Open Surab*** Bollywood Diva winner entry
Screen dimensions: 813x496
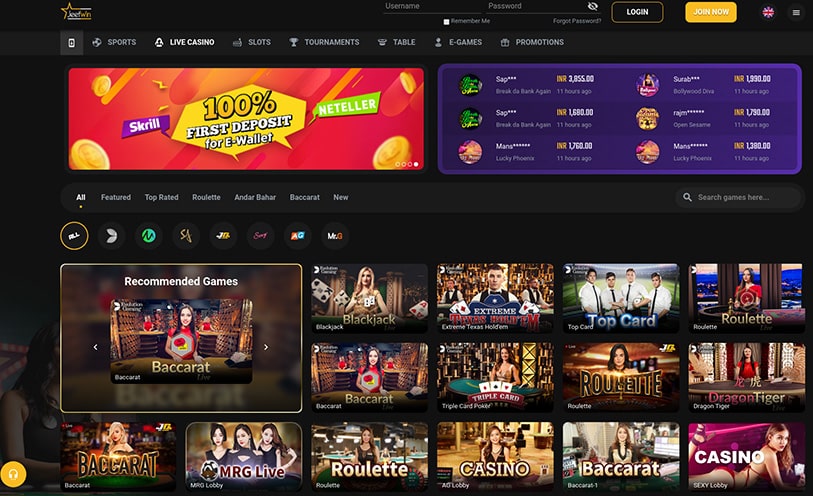click(706, 84)
